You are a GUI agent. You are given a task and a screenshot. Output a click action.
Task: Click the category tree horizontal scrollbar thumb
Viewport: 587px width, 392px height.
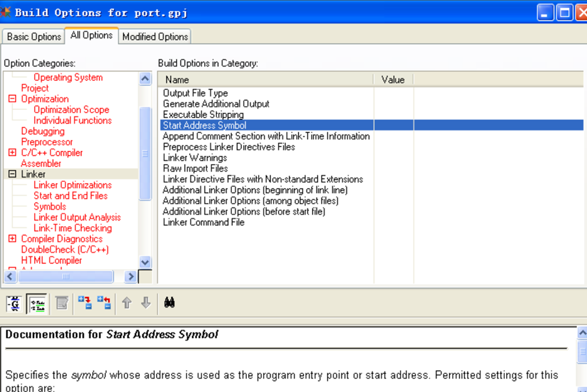coord(66,276)
